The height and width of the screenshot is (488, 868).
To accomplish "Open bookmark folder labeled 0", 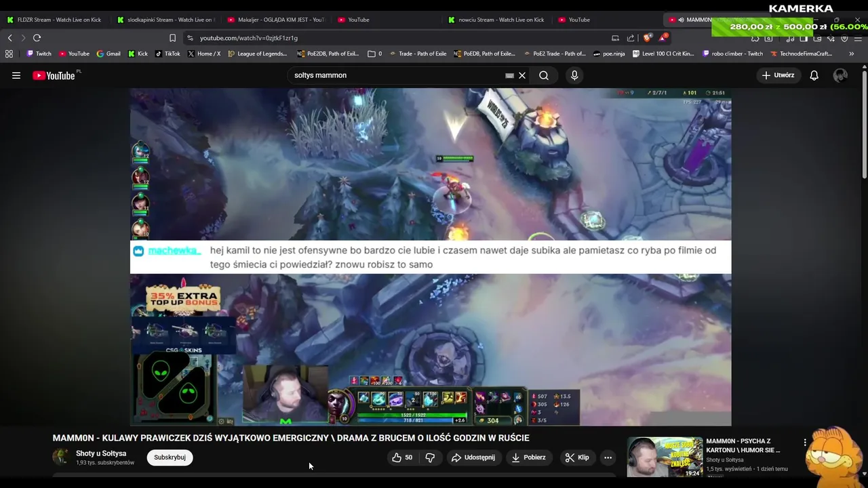I will pyautogui.click(x=375, y=54).
